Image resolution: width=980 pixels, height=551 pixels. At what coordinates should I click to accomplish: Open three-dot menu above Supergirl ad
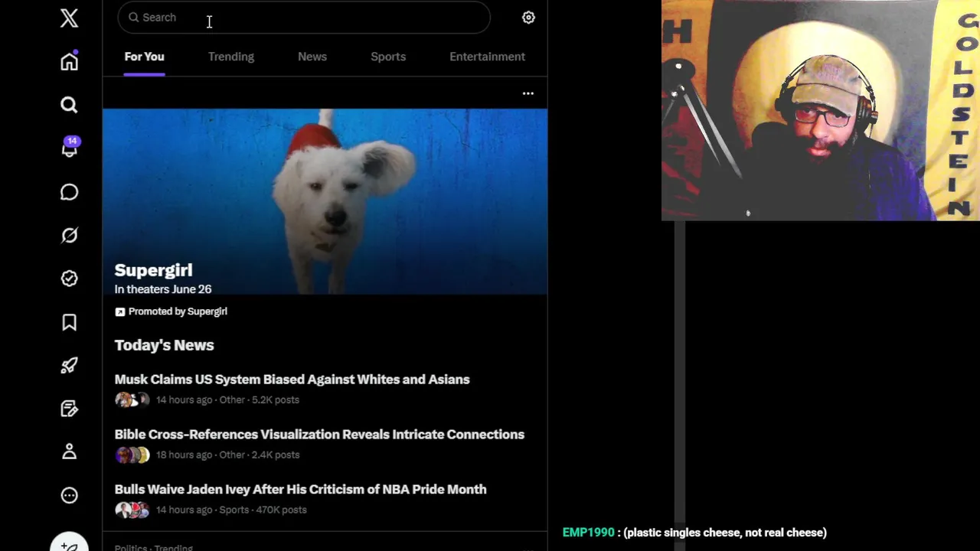pos(528,93)
